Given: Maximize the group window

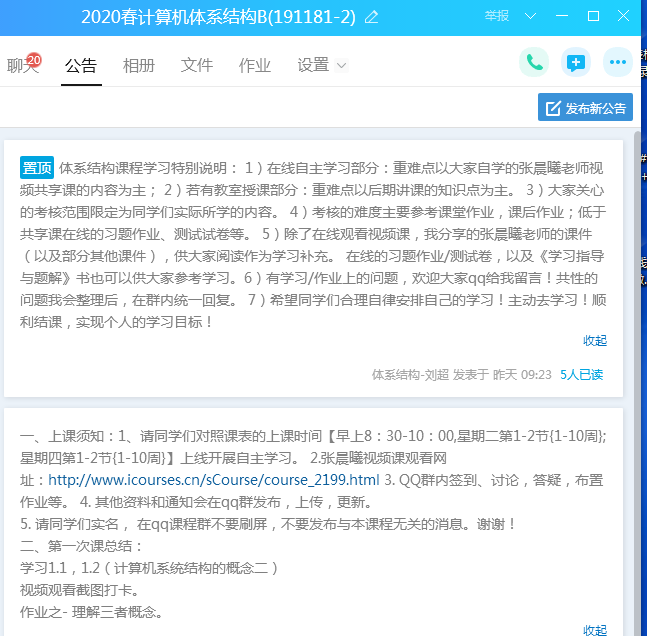Looking at the screenshot, I should click(593, 16).
